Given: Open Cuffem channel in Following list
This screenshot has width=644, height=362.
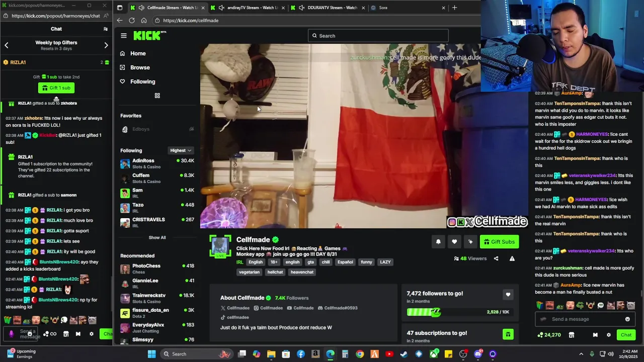Looking at the screenshot, I should point(157,178).
